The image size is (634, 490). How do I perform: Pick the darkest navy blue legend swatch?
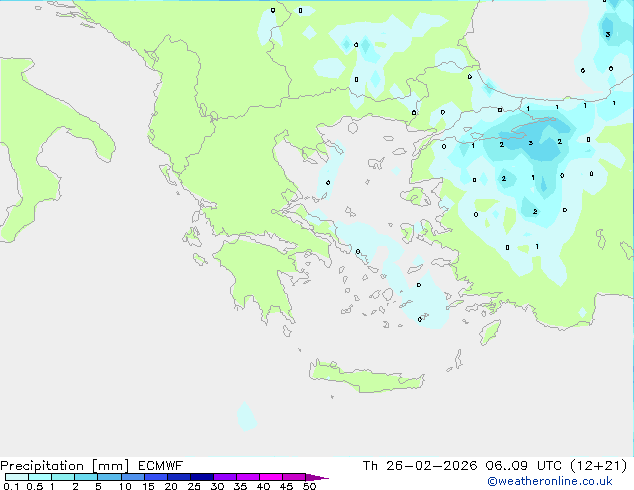[x=202, y=477]
